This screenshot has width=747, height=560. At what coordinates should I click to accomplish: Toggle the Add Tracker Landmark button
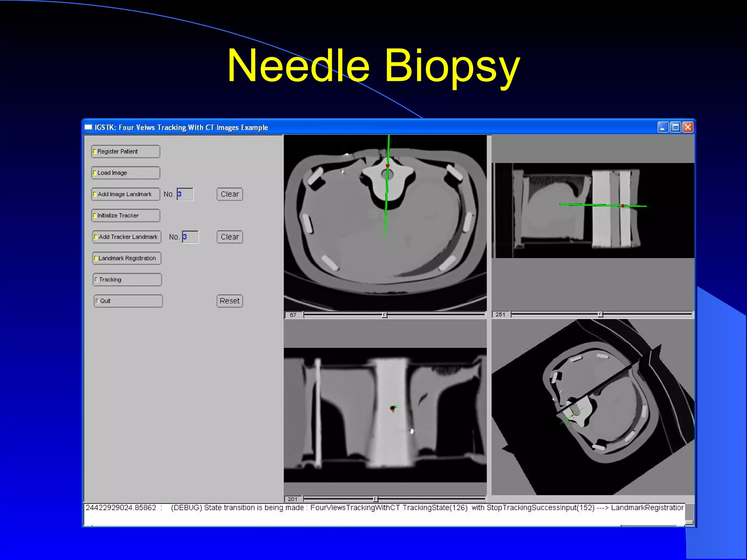click(x=127, y=237)
